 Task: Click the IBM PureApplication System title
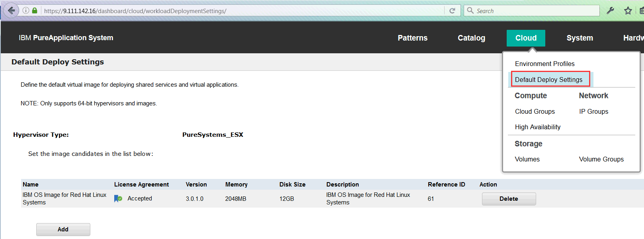66,38
